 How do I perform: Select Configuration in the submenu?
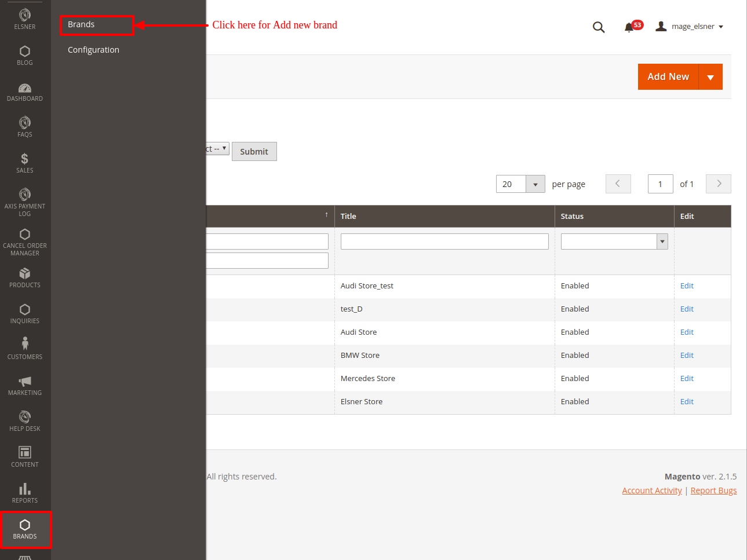pyautogui.click(x=93, y=50)
